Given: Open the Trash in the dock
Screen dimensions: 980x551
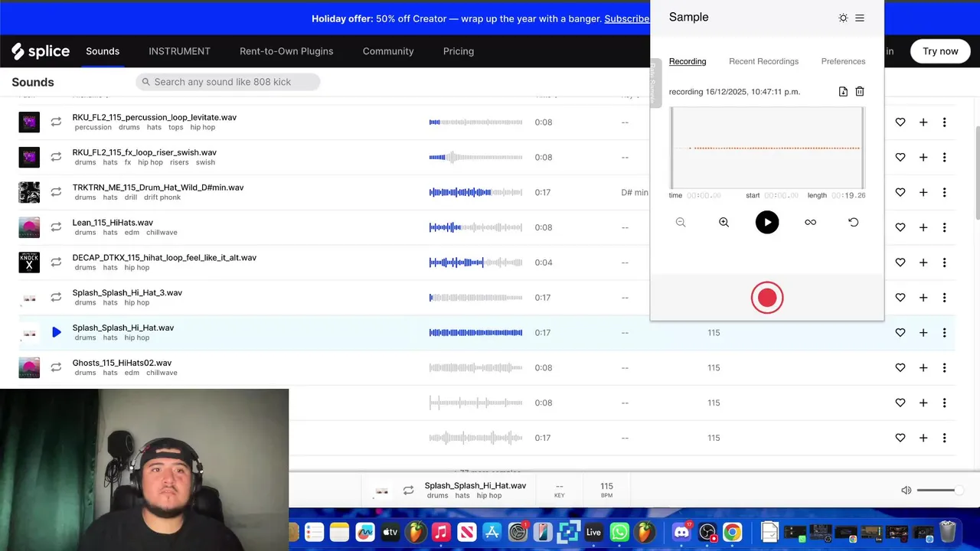Looking at the screenshot, I should [948, 532].
